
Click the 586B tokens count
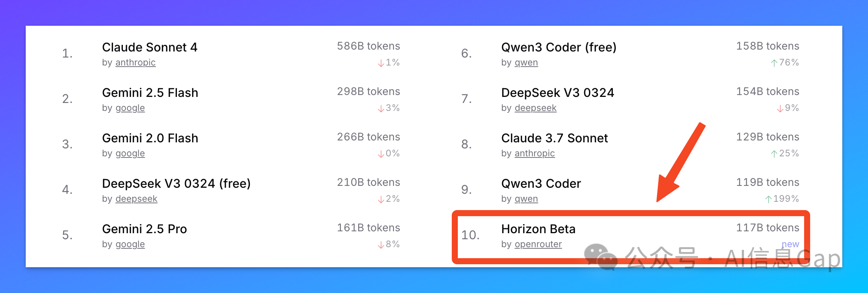(369, 46)
